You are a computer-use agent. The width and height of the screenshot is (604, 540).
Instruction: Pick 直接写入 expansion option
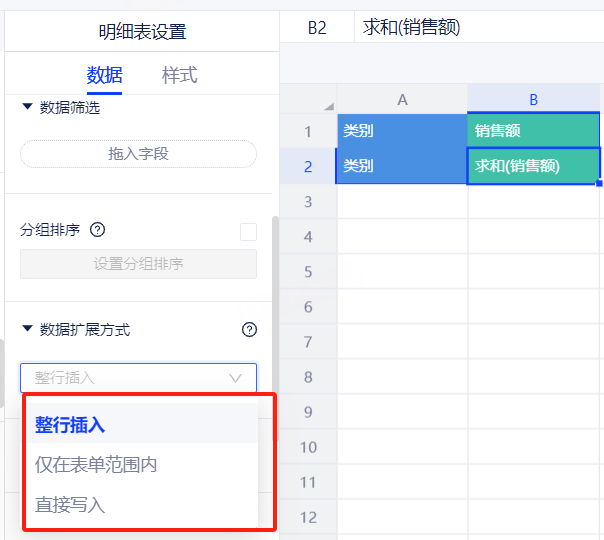tap(70, 505)
